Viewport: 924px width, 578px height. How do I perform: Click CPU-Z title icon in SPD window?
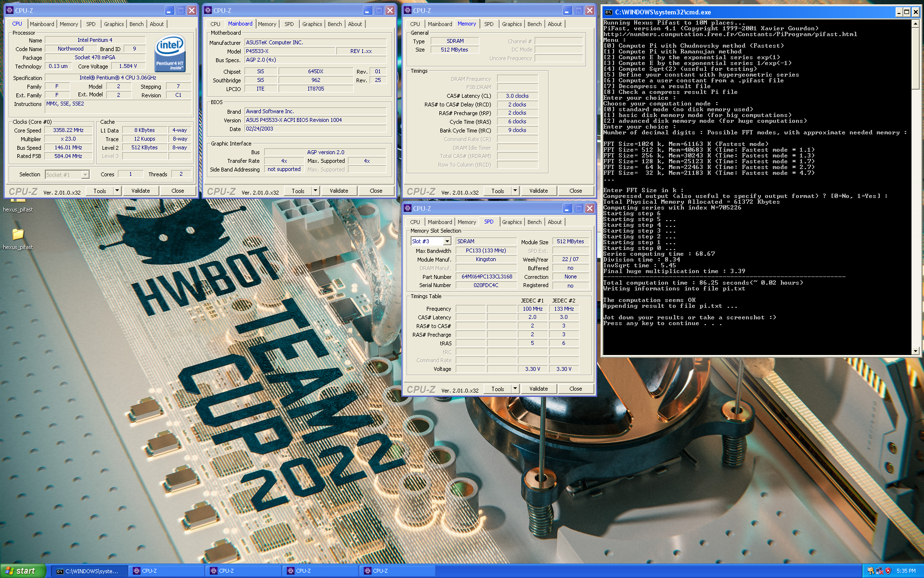[x=408, y=208]
